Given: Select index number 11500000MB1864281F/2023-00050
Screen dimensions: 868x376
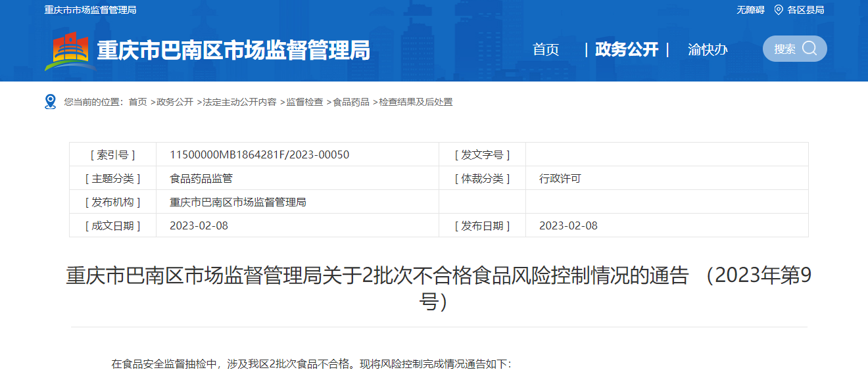Looking at the screenshot, I should click(x=260, y=154).
